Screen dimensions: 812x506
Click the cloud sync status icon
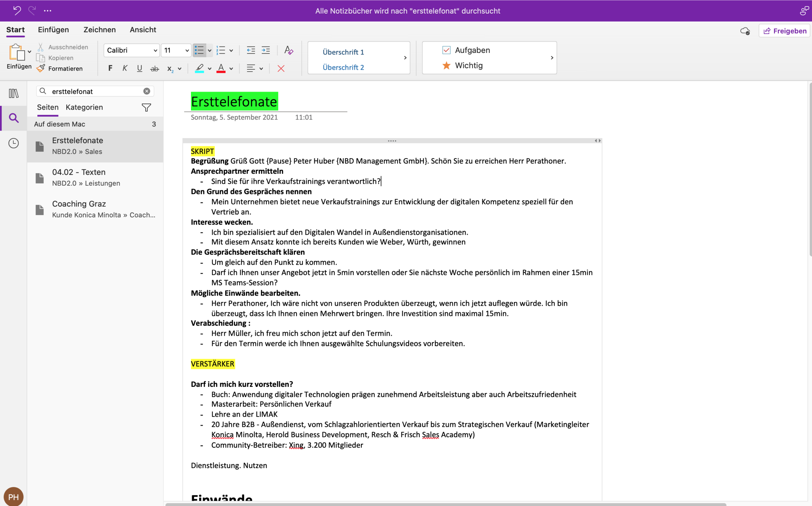pyautogui.click(x=745, y=31)
